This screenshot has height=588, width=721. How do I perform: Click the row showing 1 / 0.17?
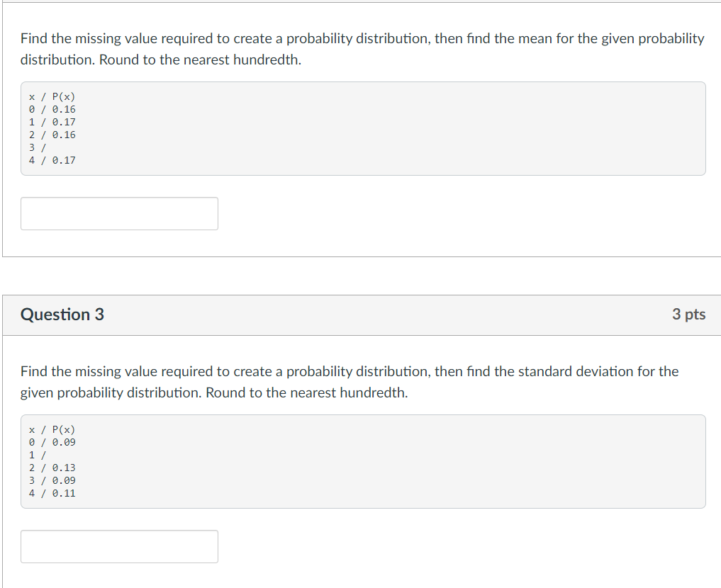click(x=52, y=122)
